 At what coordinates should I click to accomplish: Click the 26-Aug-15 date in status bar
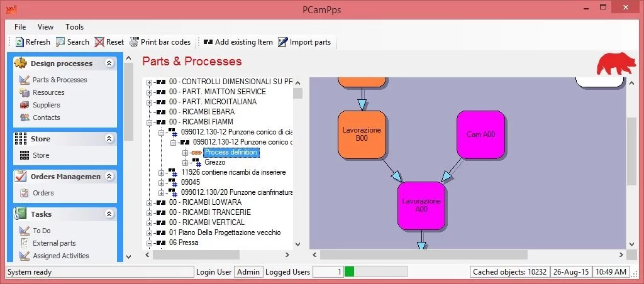point(570,271)
